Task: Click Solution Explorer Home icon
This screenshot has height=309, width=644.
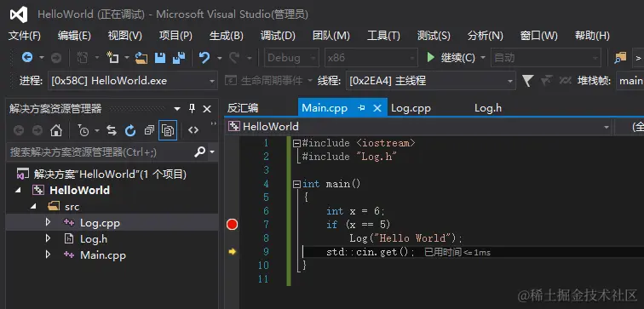Action: [56, 130]
